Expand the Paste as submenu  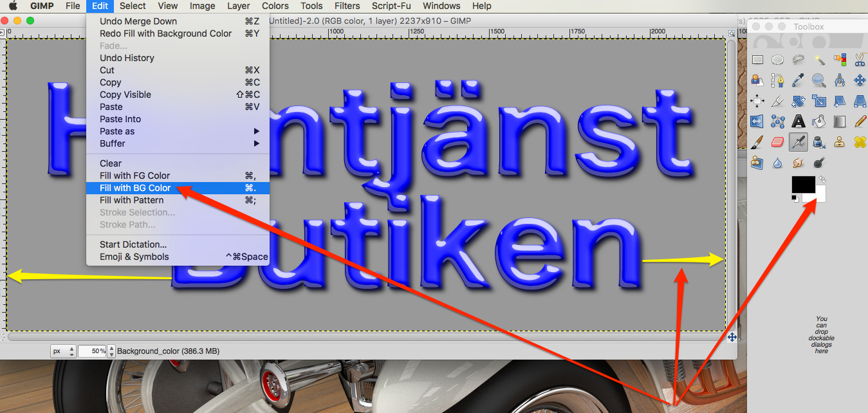pos(179,131)
